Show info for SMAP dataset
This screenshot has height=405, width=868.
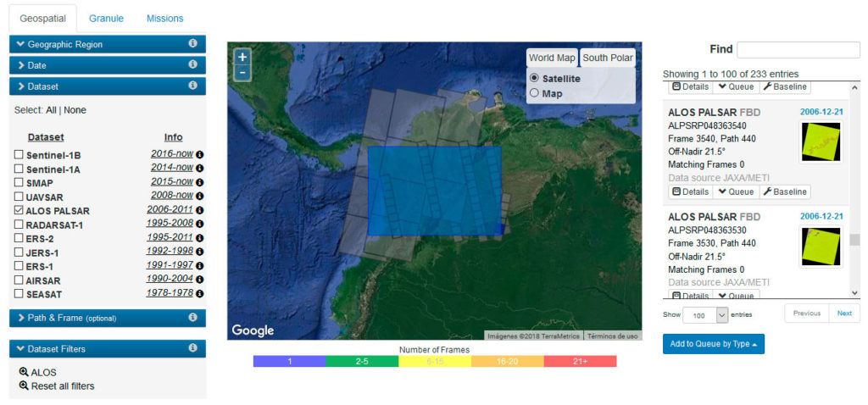coord(200,182)
